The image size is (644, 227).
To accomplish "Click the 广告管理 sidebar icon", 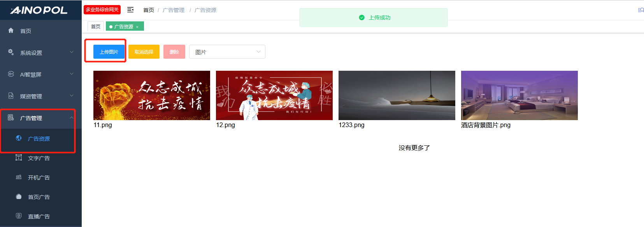I will 11,117.
